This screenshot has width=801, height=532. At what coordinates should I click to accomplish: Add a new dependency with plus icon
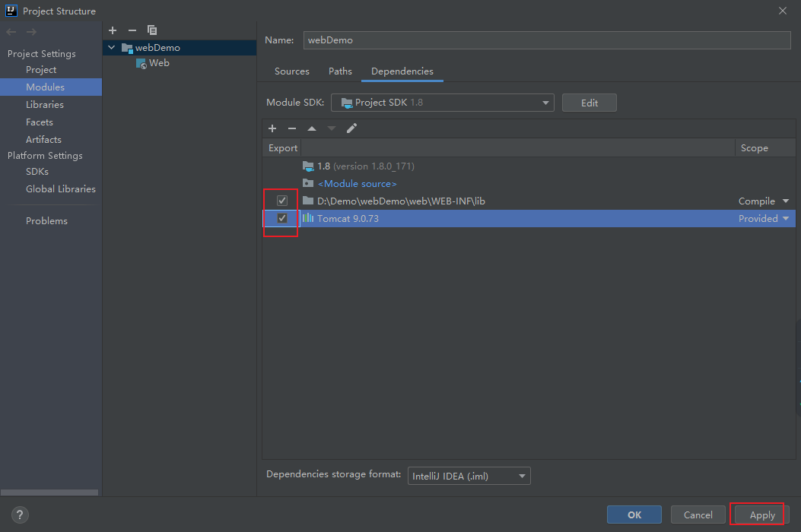(272, 128)
